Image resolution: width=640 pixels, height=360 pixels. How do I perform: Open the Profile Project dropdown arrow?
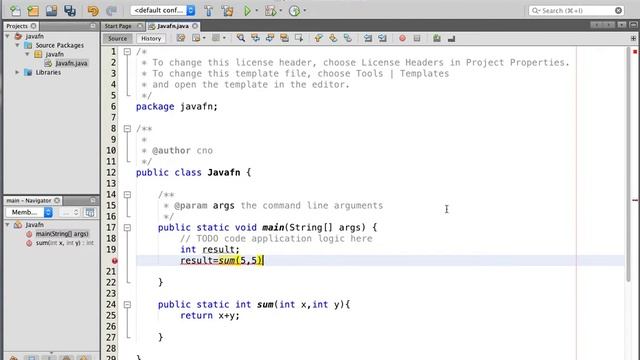click(x=304, y=10)
